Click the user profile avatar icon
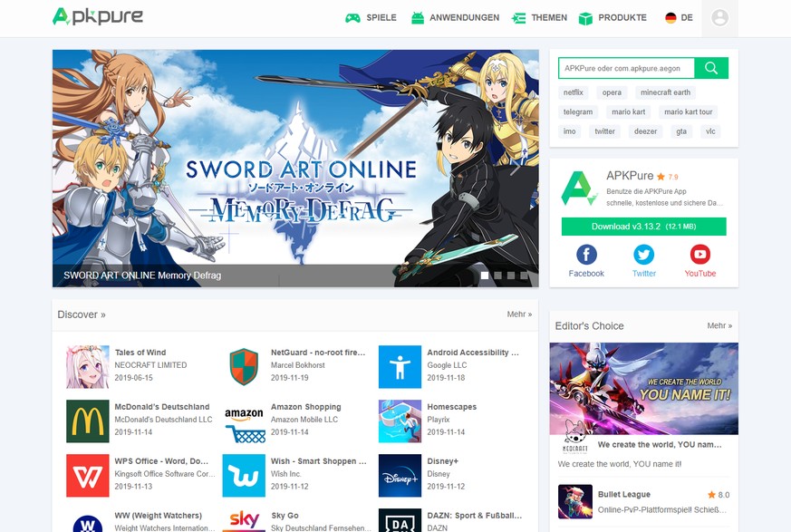791x532 pixels. click(x=719, y=17)
